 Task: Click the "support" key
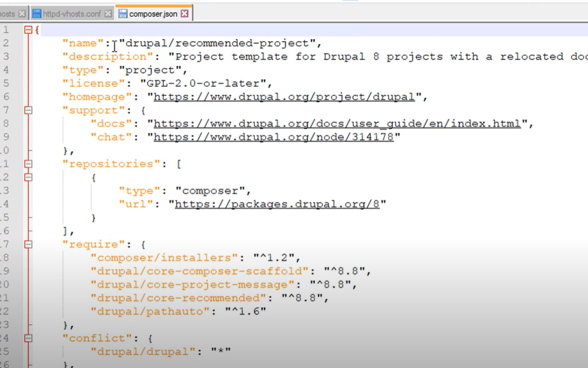tap(94, 110)
